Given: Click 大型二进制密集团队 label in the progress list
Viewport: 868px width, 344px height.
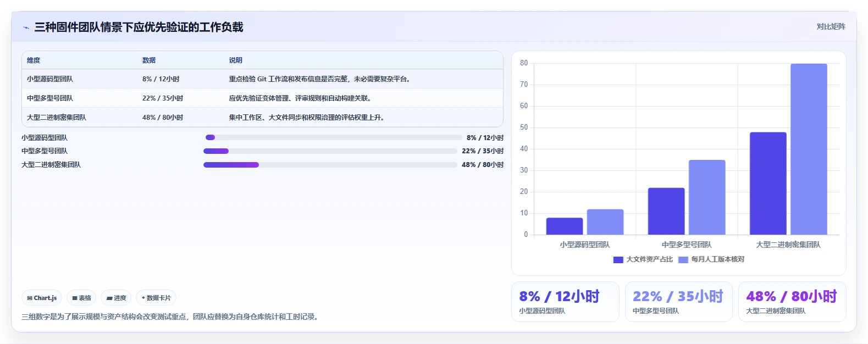Looking at the screenshot, I should coord(51,165).
